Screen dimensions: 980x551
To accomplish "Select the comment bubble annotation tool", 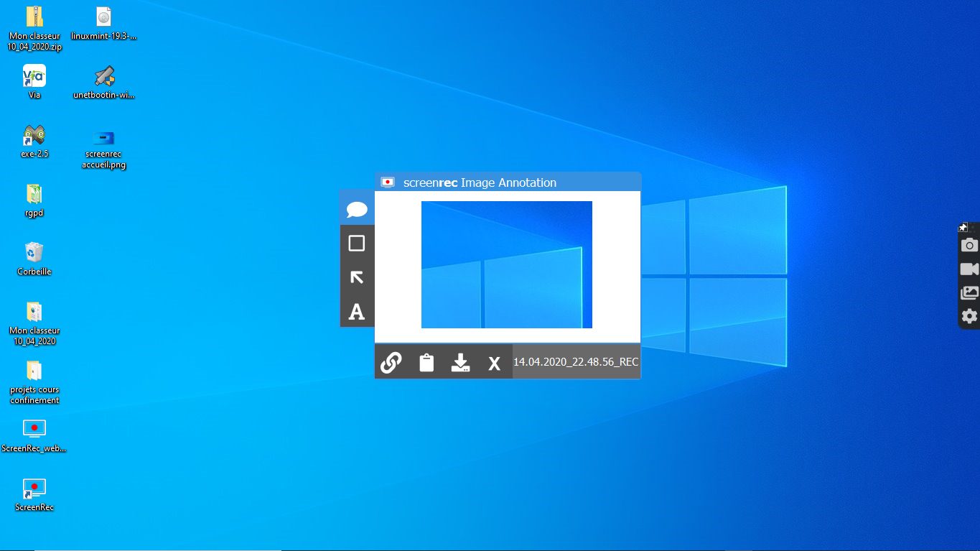I will coord(357,209).
